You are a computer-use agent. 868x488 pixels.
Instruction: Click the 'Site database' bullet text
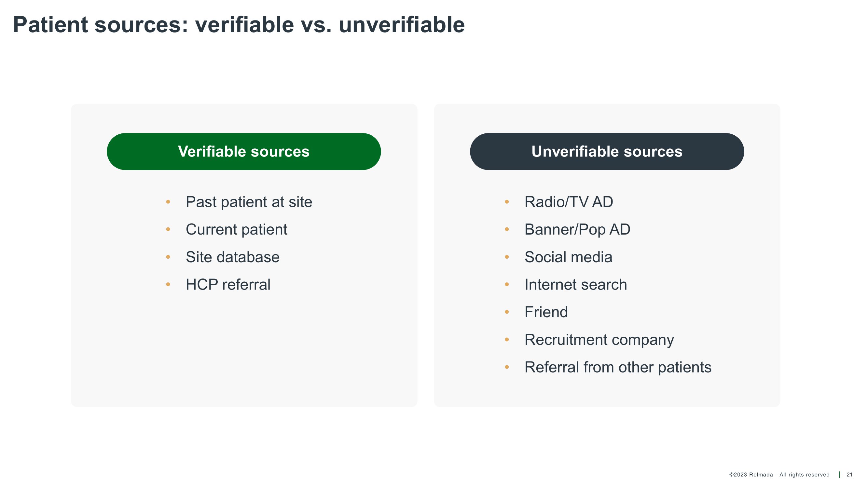tap(232, 257)
